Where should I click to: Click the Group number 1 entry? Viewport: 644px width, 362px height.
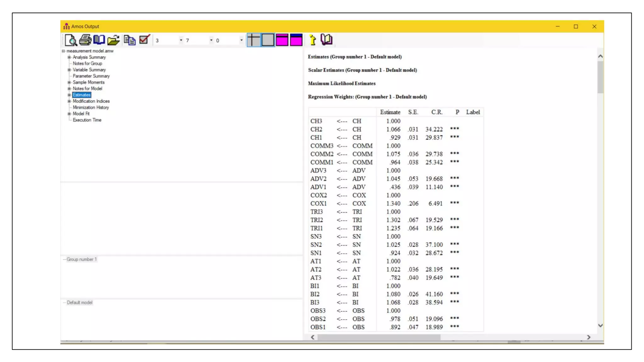pyautogui.click(x=81, y=259)
